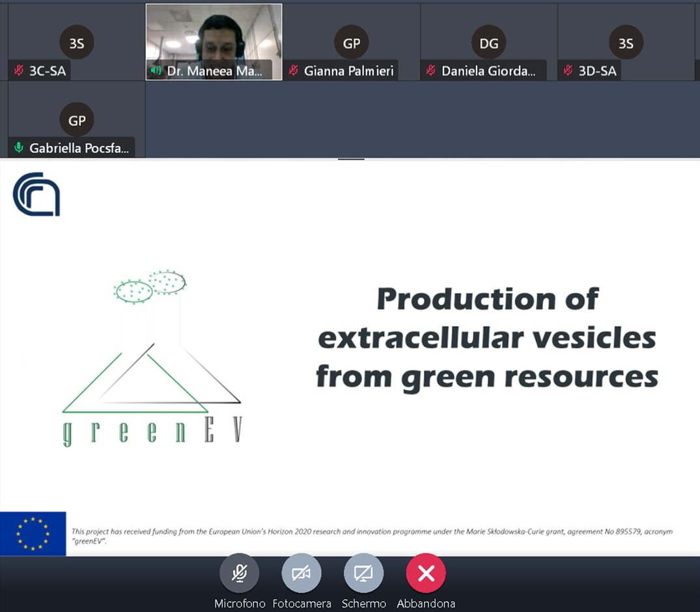Click muted mic icon beside Gianna Palmieri
700x612 pixels.
[x=293, y=70]
